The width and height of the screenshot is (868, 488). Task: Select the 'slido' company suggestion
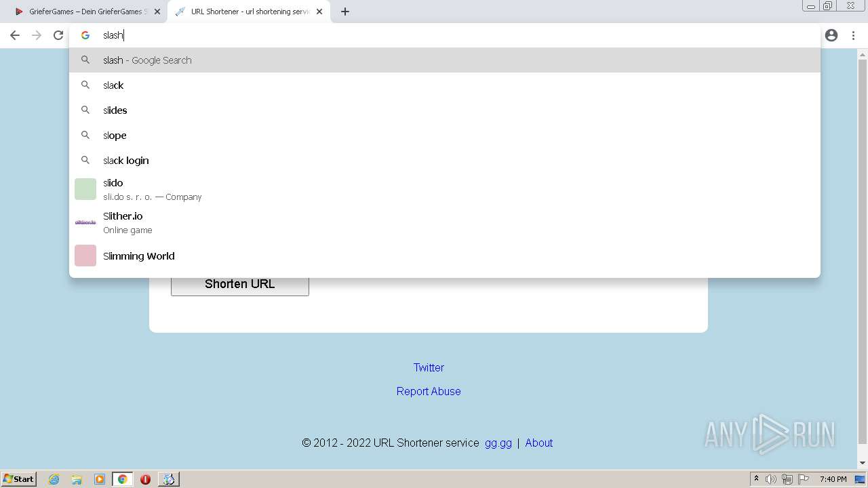click(x=445, y=189)
